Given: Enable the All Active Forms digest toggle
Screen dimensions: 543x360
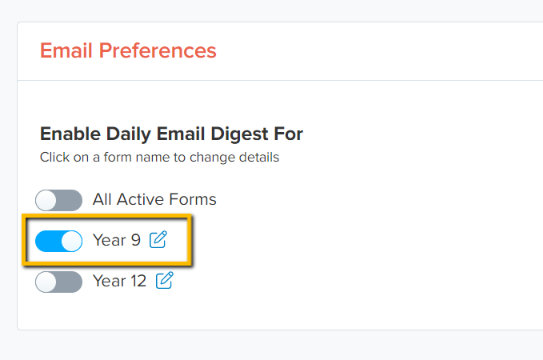Looking at the screenshot, I should click(x=59, y=200).
